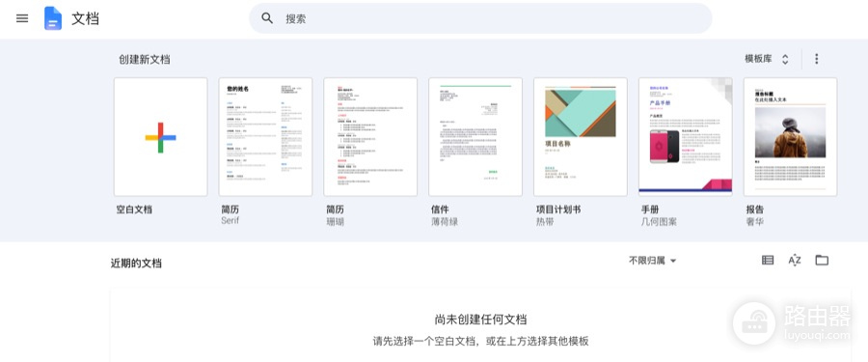Create a 空白文档 blank document

click(160, 137)
